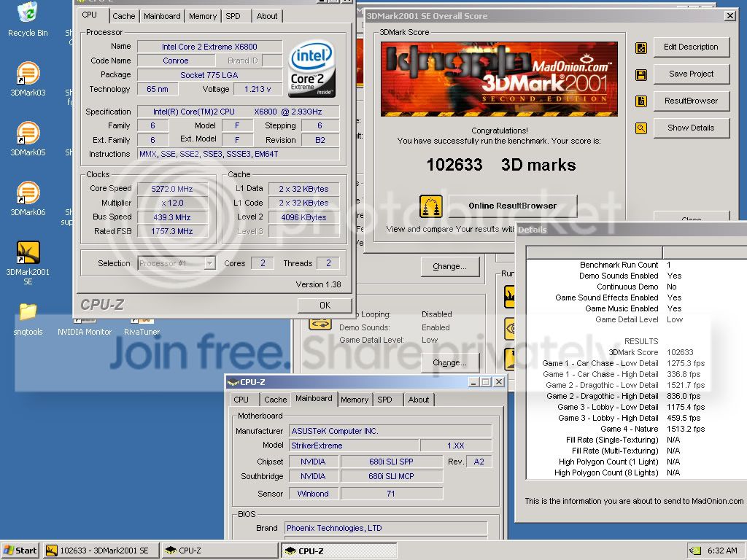Viewport: 747px width, 560px height.
Task: Click the StrikerExtreme model field
Action: pyautogui.click(x=355, y=446)
